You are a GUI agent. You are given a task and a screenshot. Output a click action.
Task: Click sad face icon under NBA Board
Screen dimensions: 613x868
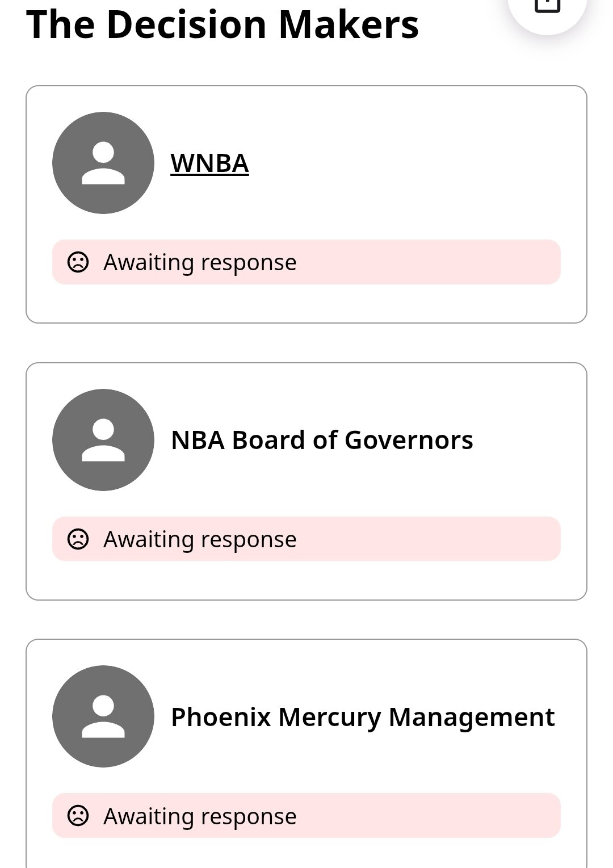point(78,539)
